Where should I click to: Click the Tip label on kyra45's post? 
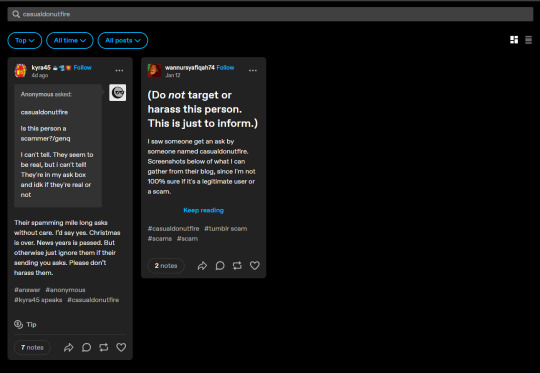(31, 325)
